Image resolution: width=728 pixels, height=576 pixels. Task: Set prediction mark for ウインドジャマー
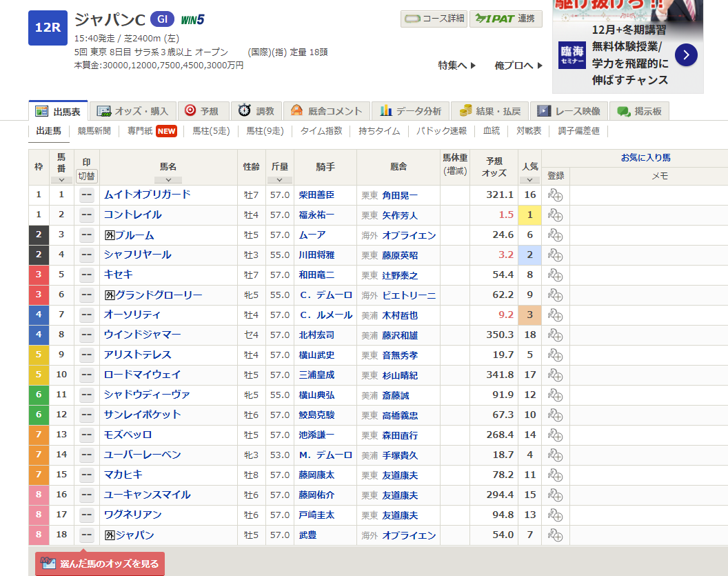coord(87,335)
